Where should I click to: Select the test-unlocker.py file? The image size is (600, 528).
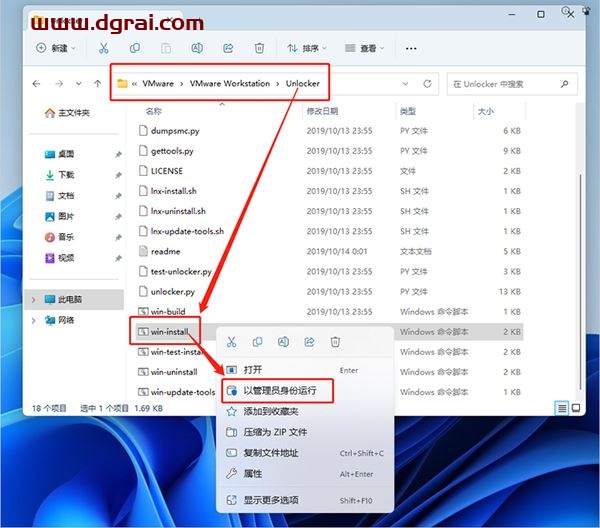[x=174, y=272]
